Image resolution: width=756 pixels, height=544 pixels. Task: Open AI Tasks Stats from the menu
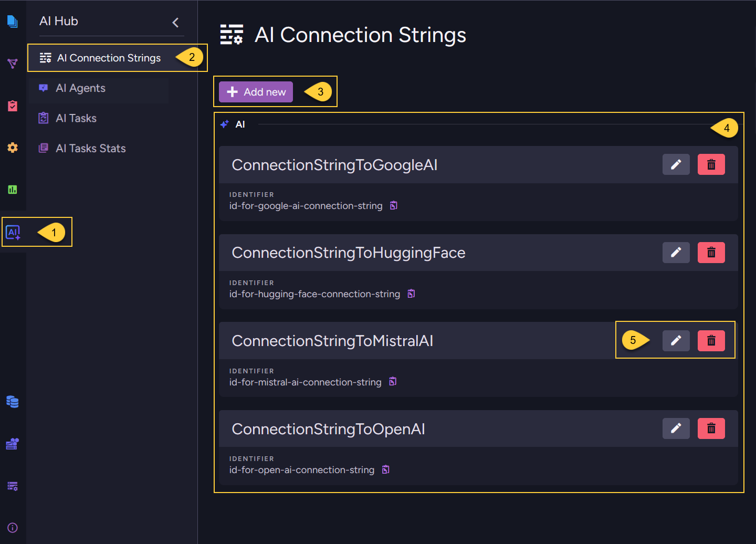tap(90, 148)
